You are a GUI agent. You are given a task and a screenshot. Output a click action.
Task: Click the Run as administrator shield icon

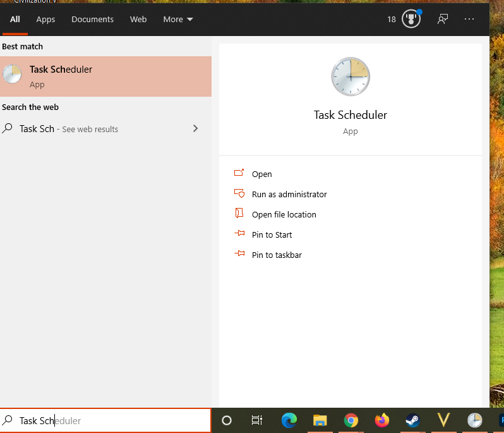pos(239,193)
